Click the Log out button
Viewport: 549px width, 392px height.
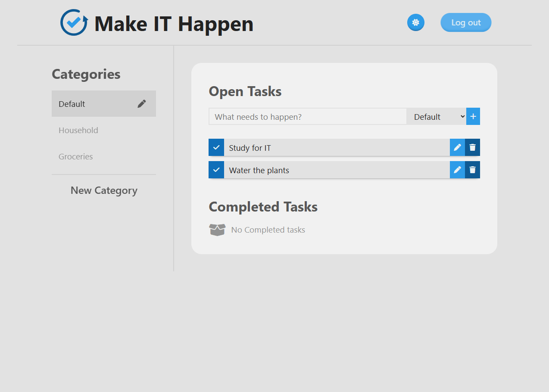coord(465,22)
